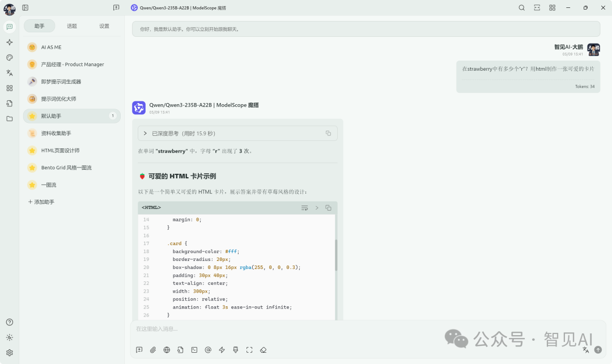Toggle the left sidebar collapse button
The image size is (612, 364).
pyautogui.click(x=25, y=8)
